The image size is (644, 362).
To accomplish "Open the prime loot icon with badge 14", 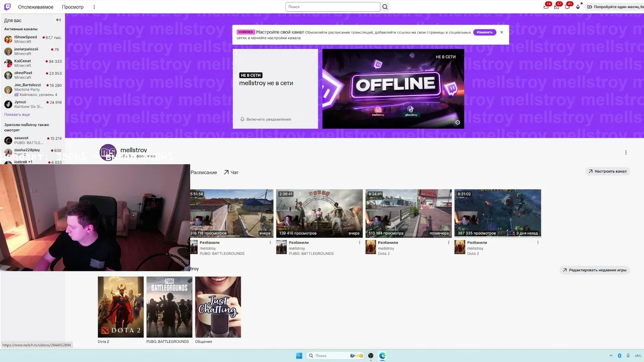I will (x=546, y=7).
